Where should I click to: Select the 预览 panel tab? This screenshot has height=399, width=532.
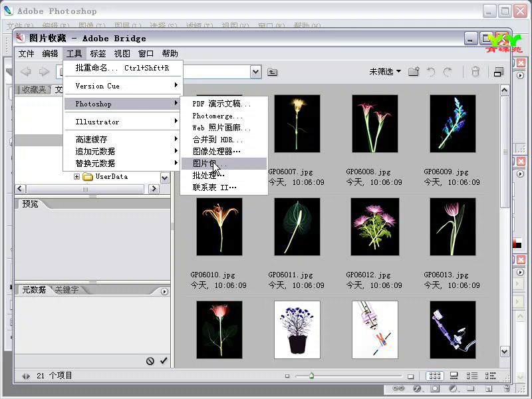30,204
